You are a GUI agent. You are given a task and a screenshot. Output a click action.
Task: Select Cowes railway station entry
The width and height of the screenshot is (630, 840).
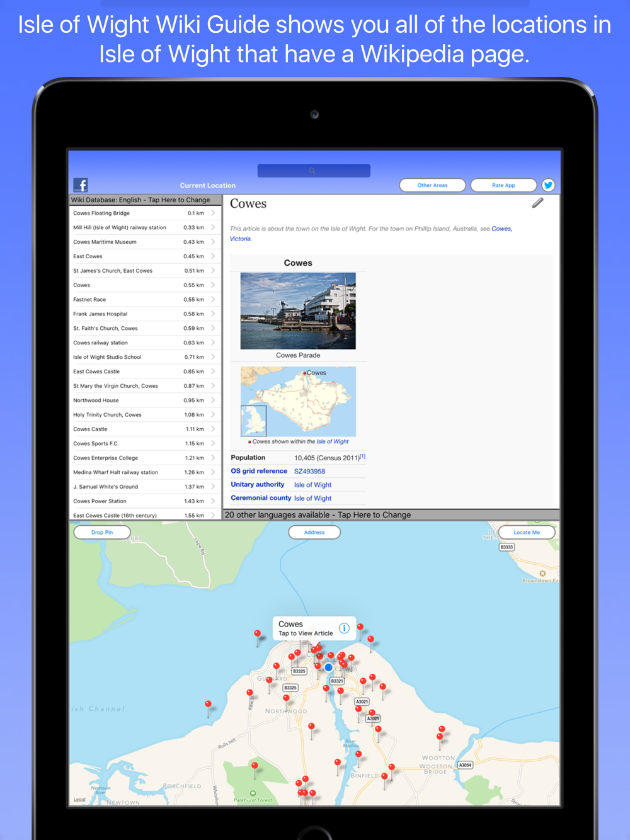click(145, 343)
